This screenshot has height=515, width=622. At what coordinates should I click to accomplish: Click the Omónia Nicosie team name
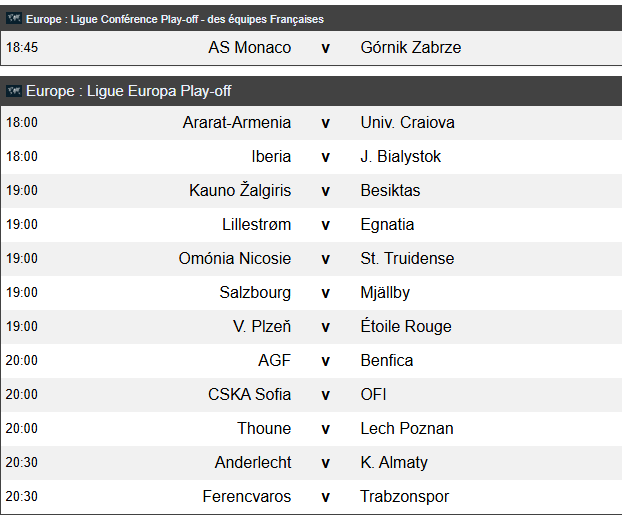pyautogui.click(x=234, y=258)
